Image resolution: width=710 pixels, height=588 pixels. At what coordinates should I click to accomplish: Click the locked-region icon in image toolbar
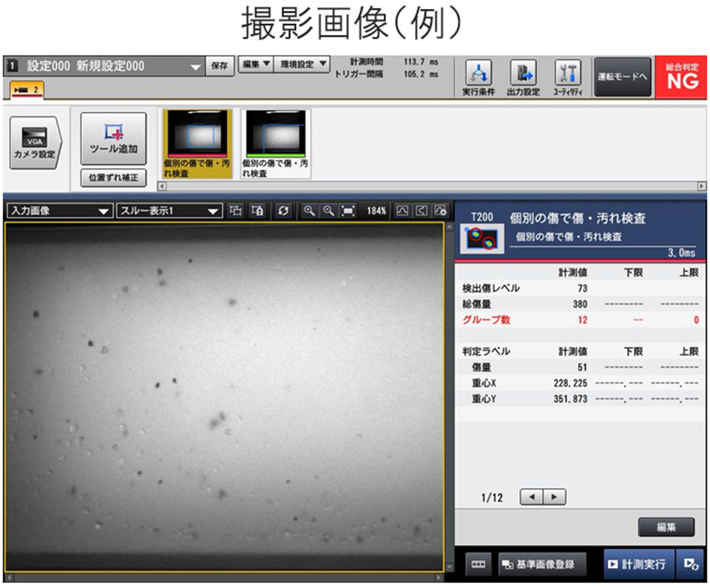[x=257, y=211]
